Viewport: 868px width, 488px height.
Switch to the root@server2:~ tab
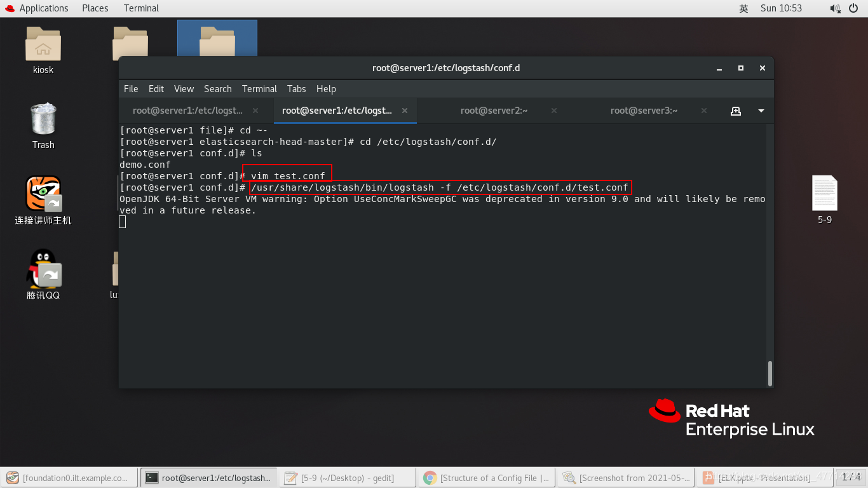tap(494, 111)
